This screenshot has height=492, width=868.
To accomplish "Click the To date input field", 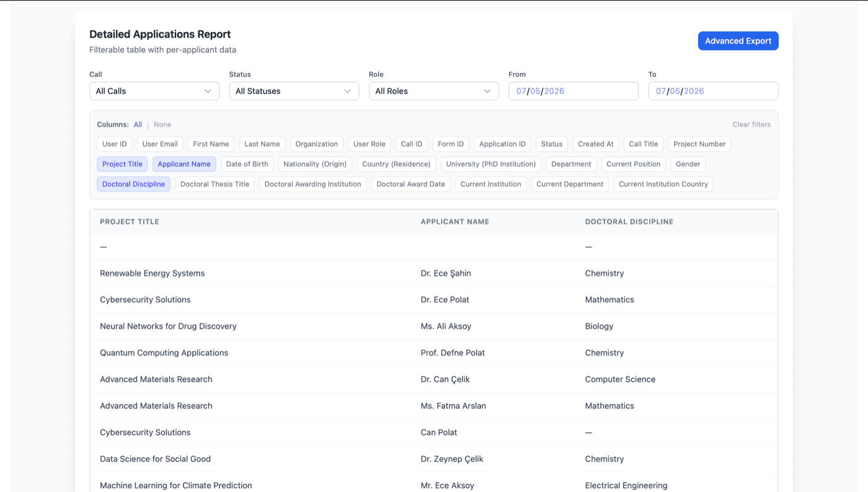I will point(713,91).
